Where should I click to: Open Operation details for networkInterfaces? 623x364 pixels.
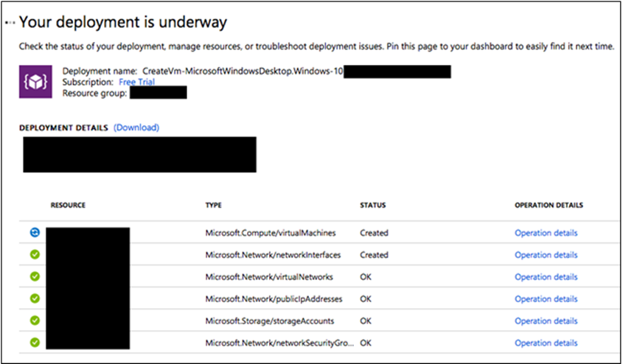point(546,255)
